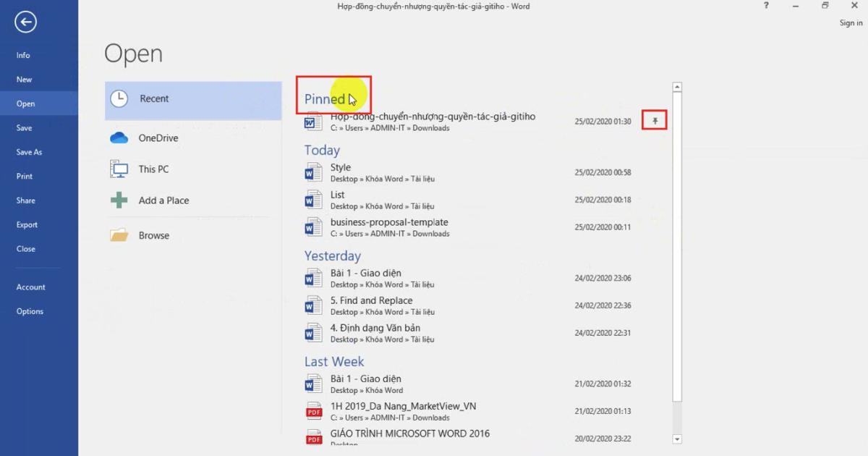Viewport: 868px width, 456px height.
Task: Open Account settings in backstage menu
Action: (x=30, y=287)
